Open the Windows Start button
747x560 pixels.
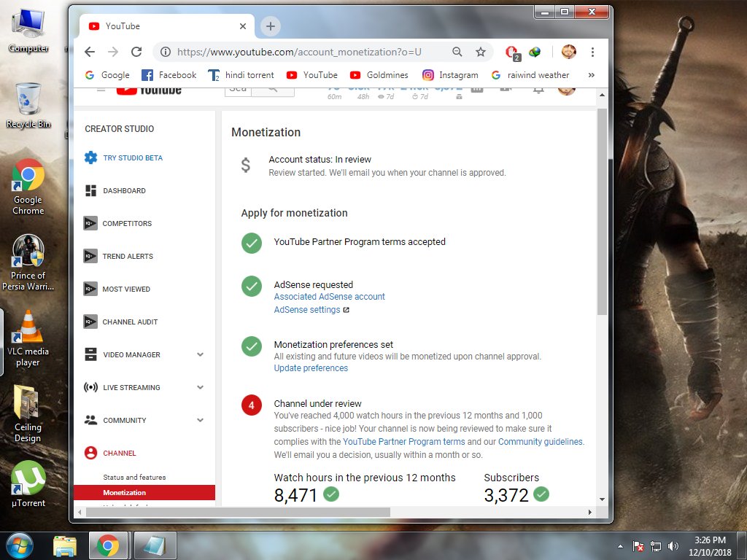click(20, 545)
